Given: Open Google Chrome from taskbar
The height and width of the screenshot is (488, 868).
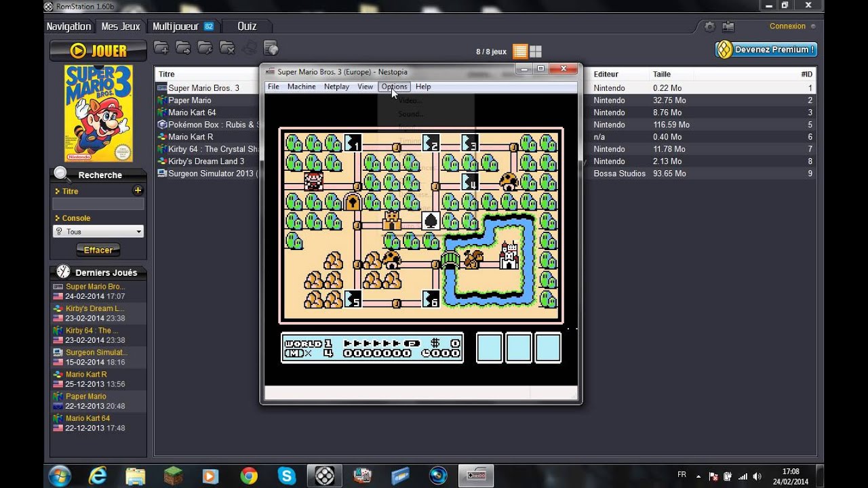Looking at the screenshot, I should tap(248, 475).
